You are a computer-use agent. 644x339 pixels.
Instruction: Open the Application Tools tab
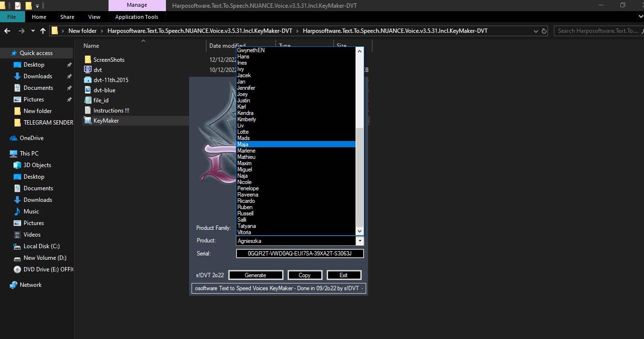coord(137,17)
